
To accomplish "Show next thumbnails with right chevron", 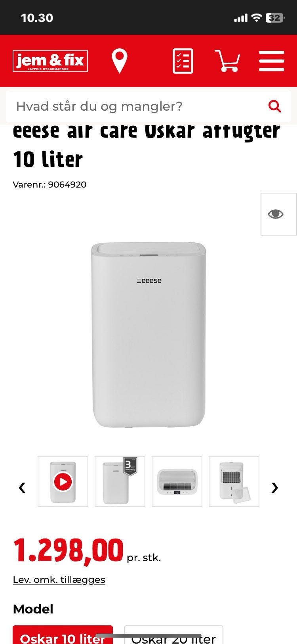I will tap(275, 487).
